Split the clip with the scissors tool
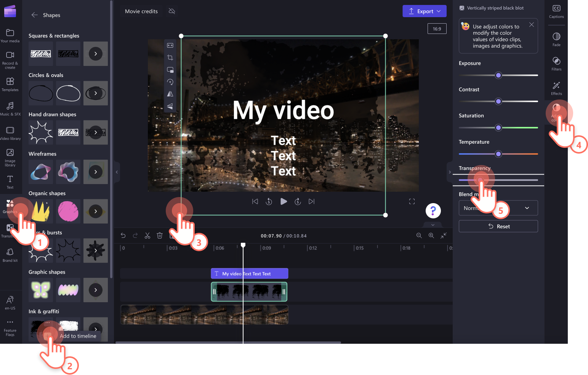 pyautogui.click(x=147, y=236)
